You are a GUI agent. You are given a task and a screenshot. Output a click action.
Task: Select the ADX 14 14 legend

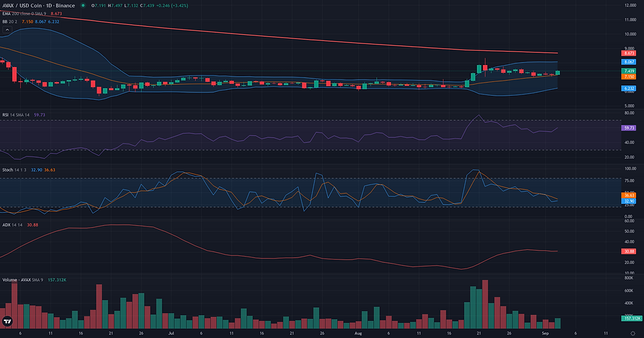click(12, 224)
